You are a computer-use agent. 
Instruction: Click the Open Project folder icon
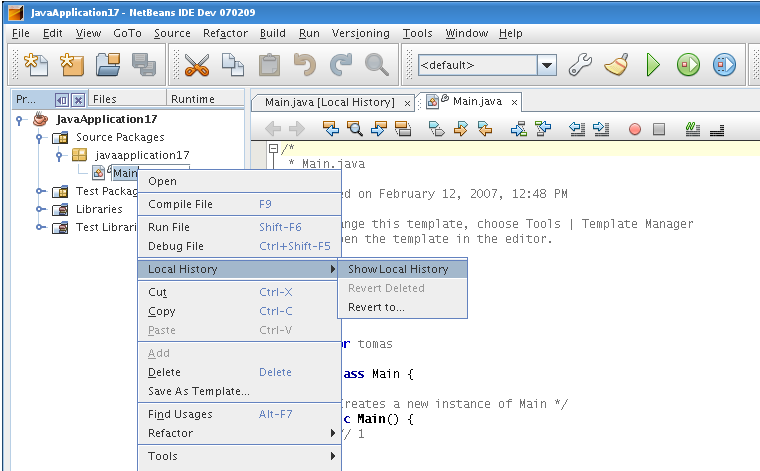tap(108, 64)
